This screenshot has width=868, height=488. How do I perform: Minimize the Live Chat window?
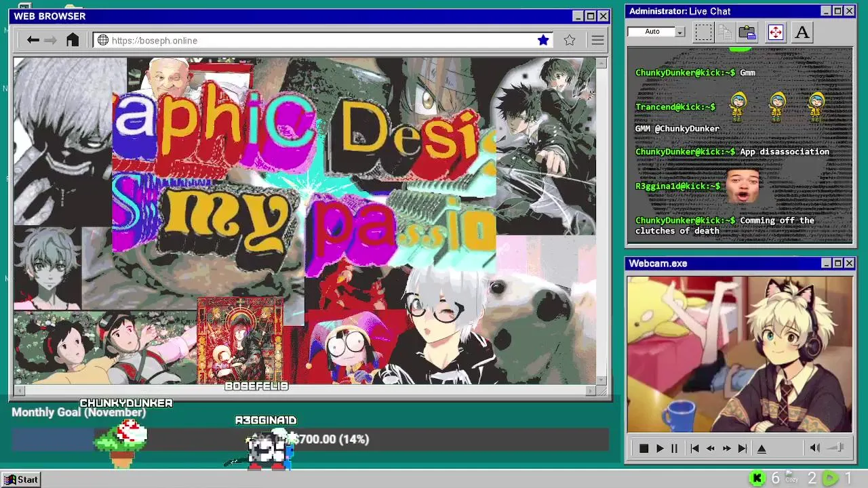click(x=825, y=11)
